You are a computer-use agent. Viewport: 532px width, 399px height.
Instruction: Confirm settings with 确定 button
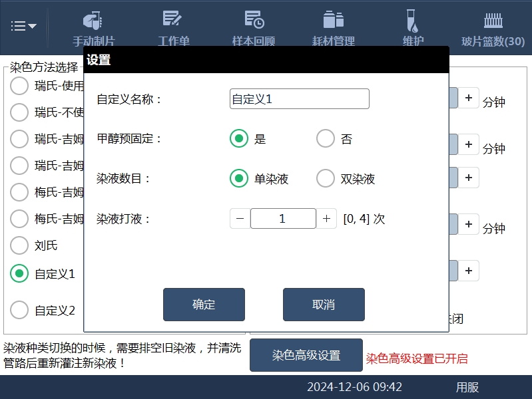[x=204, y=305]
